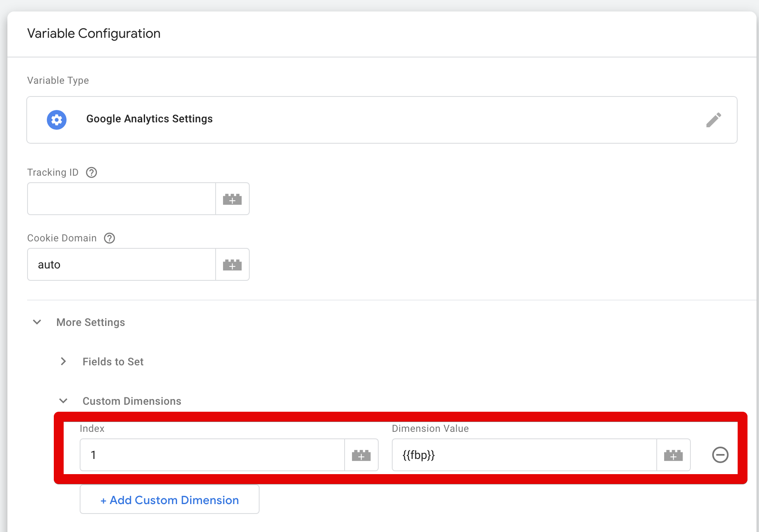The width and height of the screenshot is (759, 532).
Task: Click the Variable Configuration heading
Action: 94,33
